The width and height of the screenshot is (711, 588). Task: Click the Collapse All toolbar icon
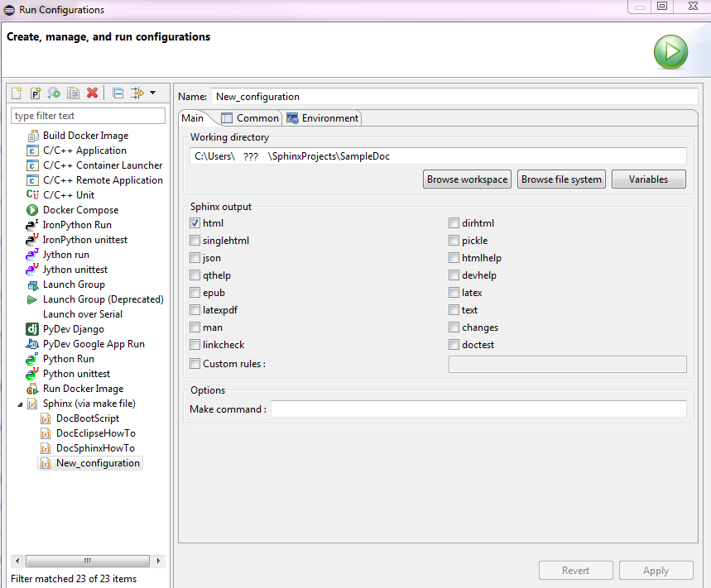[x=118, y=93]
